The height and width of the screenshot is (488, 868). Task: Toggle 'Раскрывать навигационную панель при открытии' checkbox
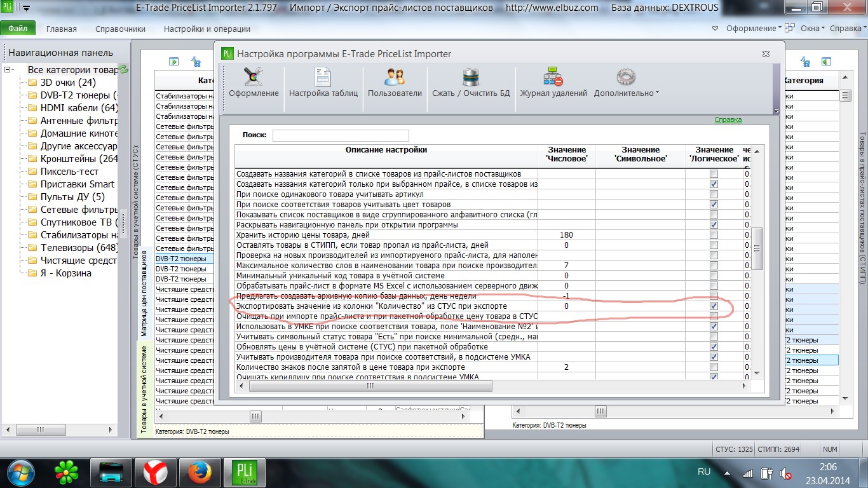pyautogui.click(x=714, y=224)
